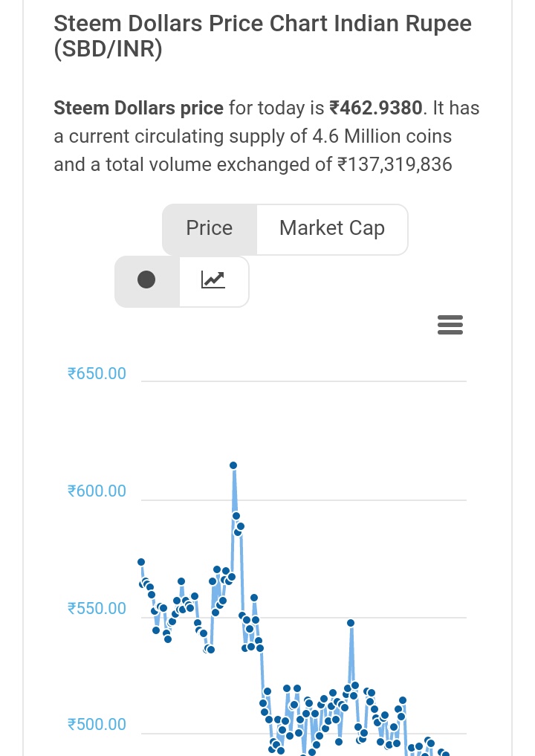
Task: Click the ₹137,319,836 volume figure
Action: pos(395,165)
